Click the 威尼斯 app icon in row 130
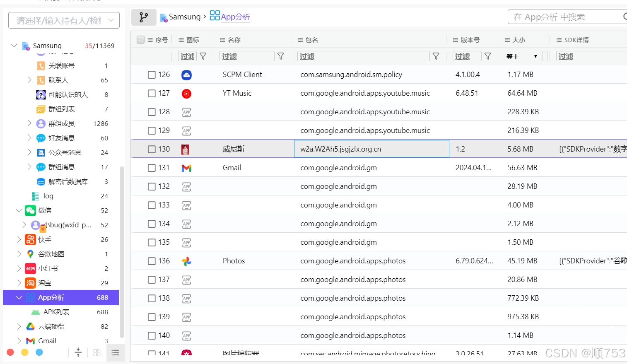Image resolution: width=627 pixels, height=364 pixels. (185, 149)
